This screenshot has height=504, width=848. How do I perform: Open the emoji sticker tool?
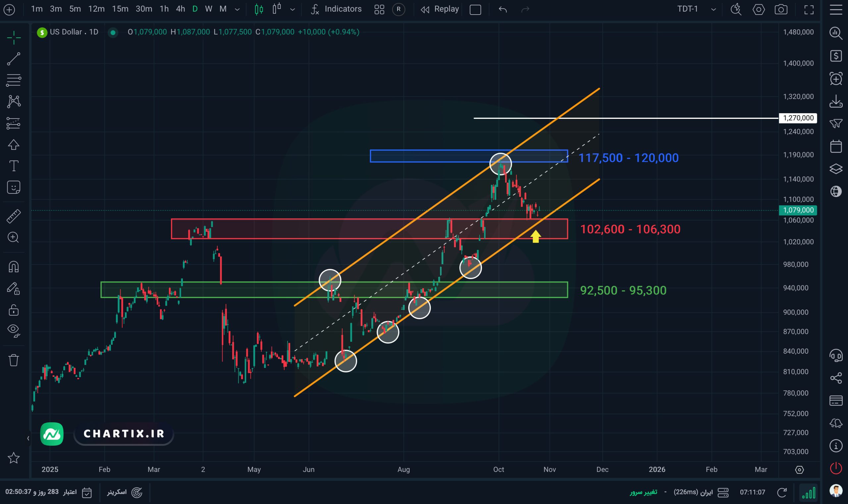pyautogui.click(x=14, y=187)
